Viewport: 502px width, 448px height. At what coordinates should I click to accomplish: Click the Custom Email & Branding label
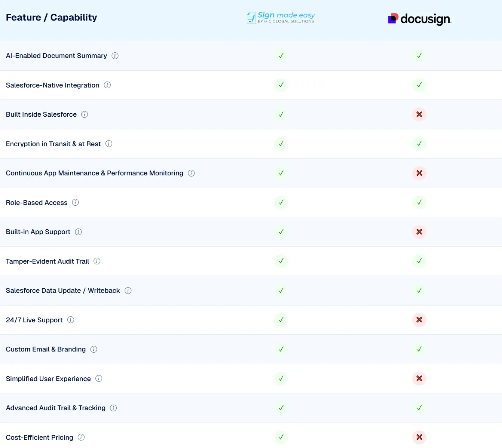46,349
